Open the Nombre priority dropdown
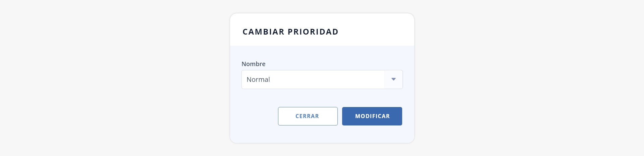644x156 pixels. click(x=322, y=80)
